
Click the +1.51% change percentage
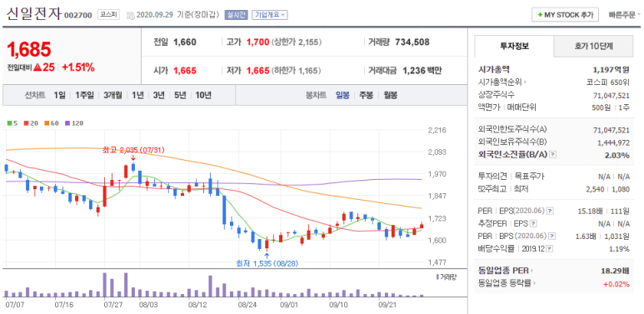pos(78,67)
